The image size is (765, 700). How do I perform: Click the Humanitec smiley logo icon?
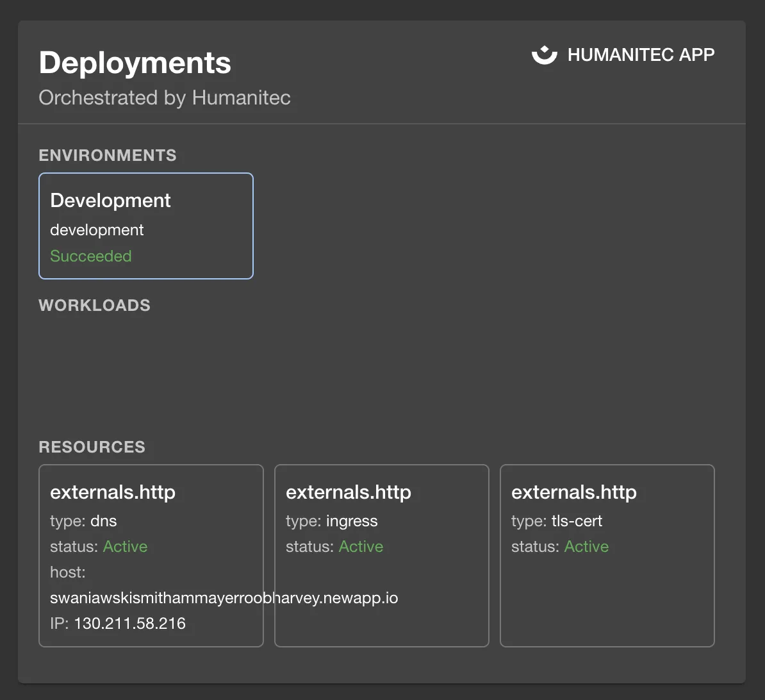click(x=544, y=54)
